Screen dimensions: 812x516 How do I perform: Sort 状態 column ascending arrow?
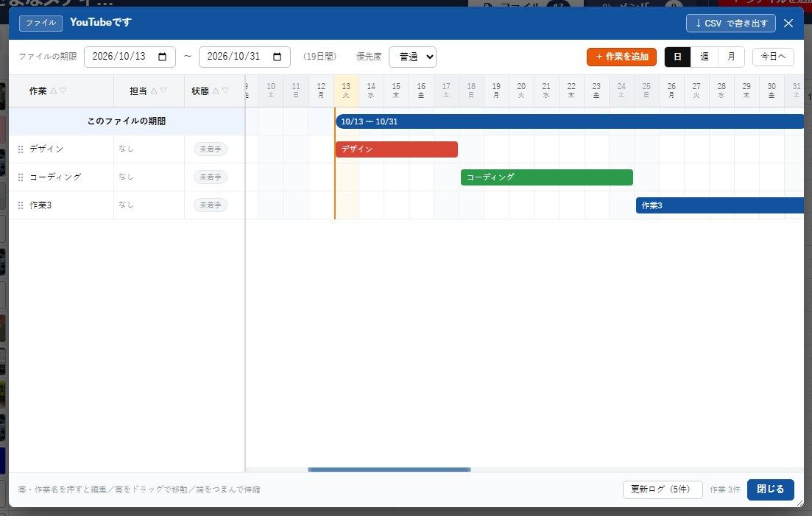(x=216, y=91)
